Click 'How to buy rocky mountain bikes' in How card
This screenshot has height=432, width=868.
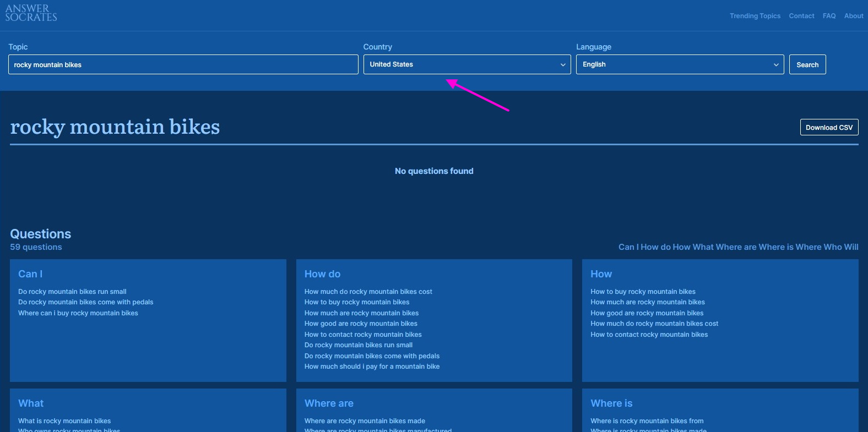643,292
